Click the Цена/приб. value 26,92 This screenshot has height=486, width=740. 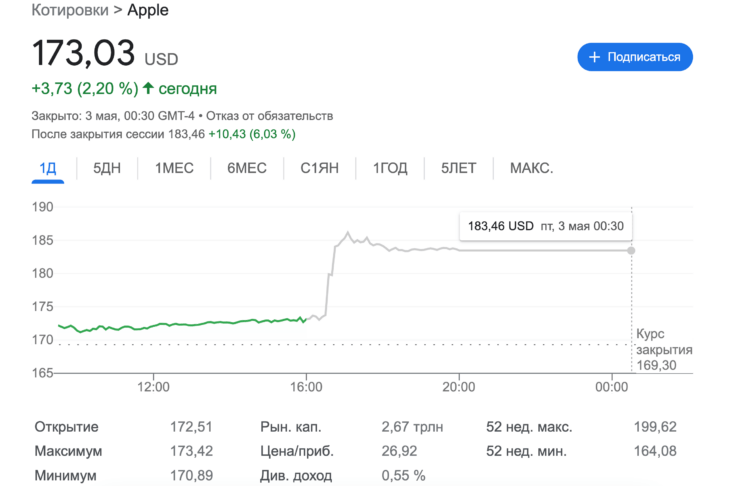click(399, 451)
